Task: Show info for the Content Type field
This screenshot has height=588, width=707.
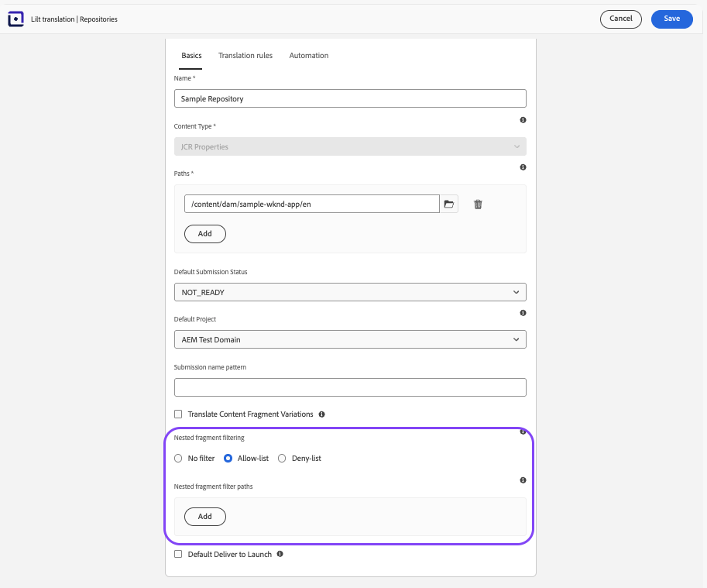Action: pos(523,120)
